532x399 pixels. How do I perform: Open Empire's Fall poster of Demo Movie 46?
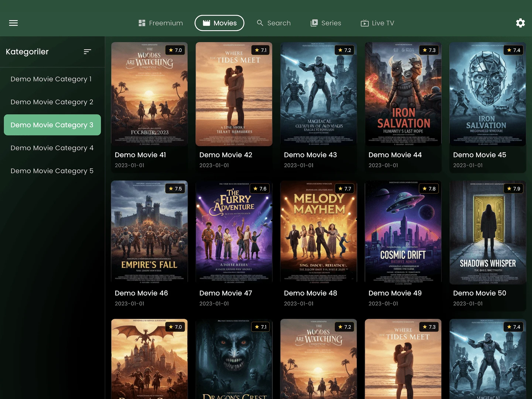coord(149,232)
